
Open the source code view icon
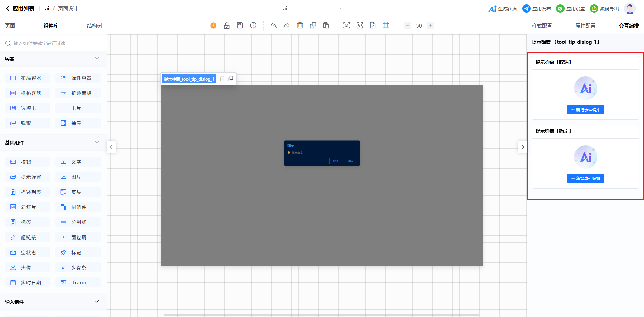pyautogui.click(x=360, y=25)
